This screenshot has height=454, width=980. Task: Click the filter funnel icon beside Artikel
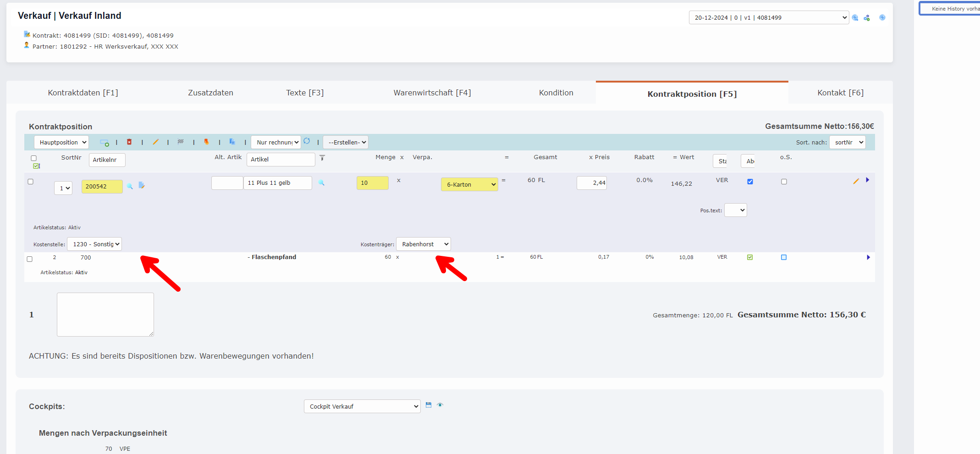pyautogui.click(x=322, y=158)
